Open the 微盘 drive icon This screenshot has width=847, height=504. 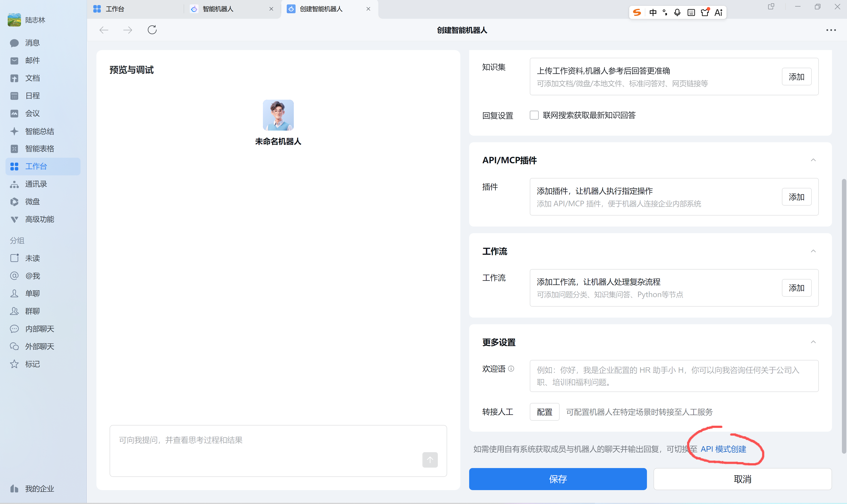(x=14, y=202)
